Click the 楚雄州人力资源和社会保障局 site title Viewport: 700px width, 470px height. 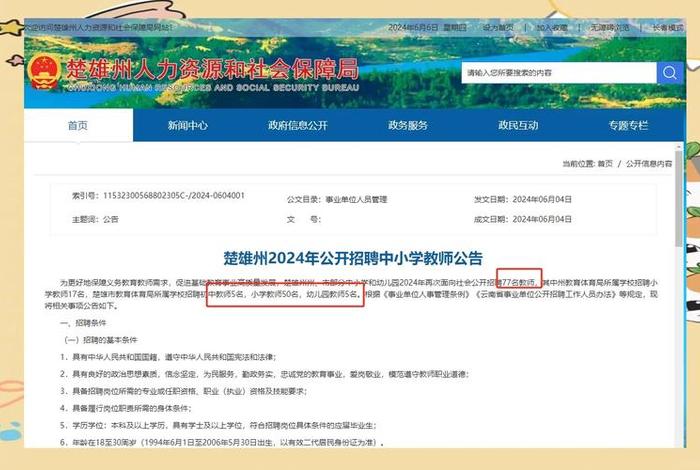pyautogui.click(x=212, y=69)
